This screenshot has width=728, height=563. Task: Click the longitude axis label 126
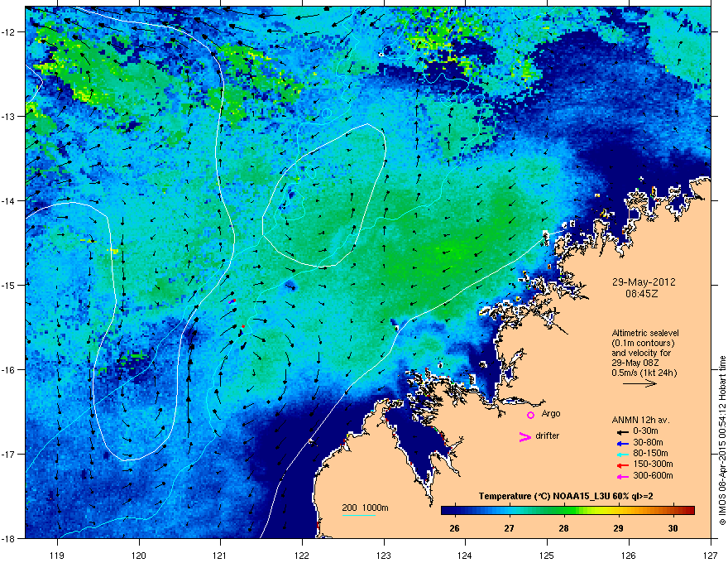pos(629,555)
